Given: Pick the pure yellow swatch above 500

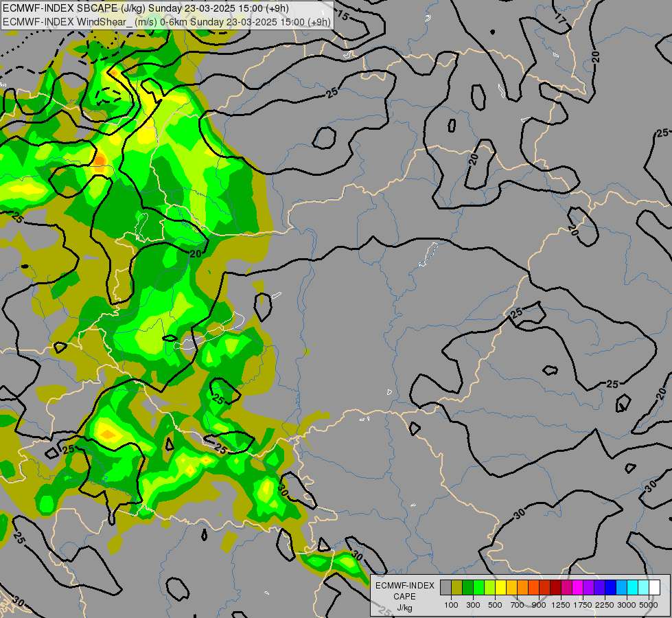Looking at the screenshot, I should click(500, 588).
